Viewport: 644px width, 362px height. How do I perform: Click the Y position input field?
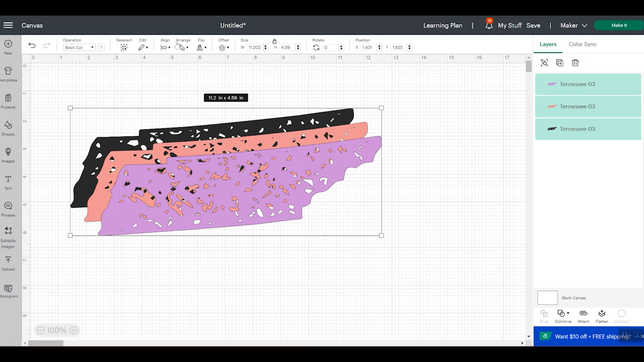(x=398, y=47)
